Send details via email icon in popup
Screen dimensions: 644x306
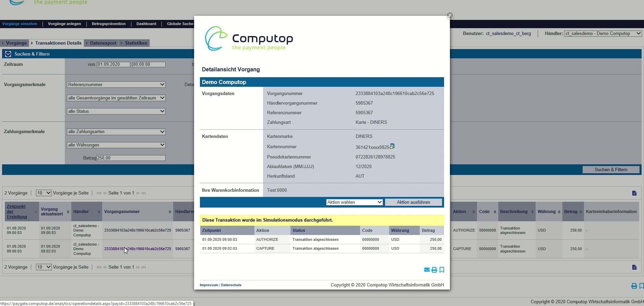click(x=427, y=270)
